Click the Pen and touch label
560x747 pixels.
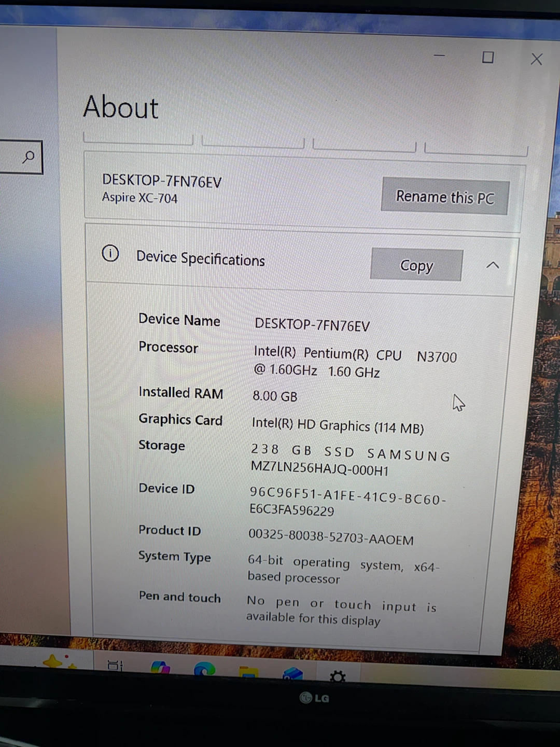click(x=179, y=597)
